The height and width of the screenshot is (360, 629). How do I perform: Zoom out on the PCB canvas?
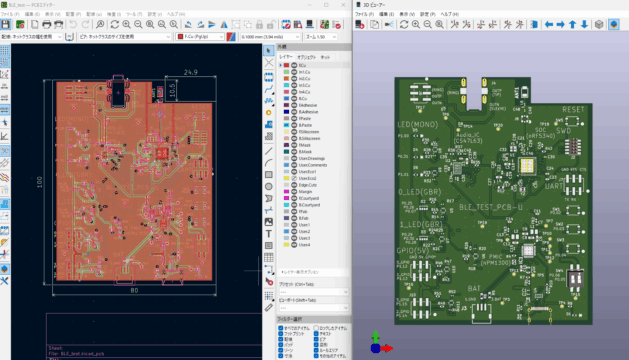pyautogui.click(x=138, y=24)
